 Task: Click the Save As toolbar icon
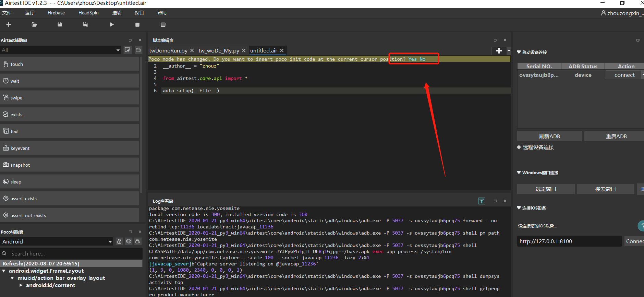point(86,25)
